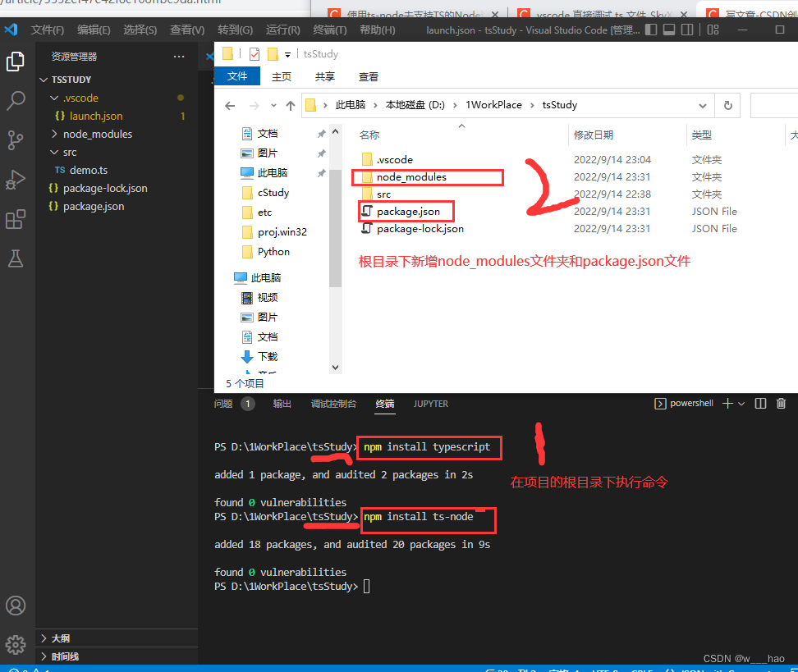Select the node_modules folder in File Explorer
The image size is (798, 672).
411,177
